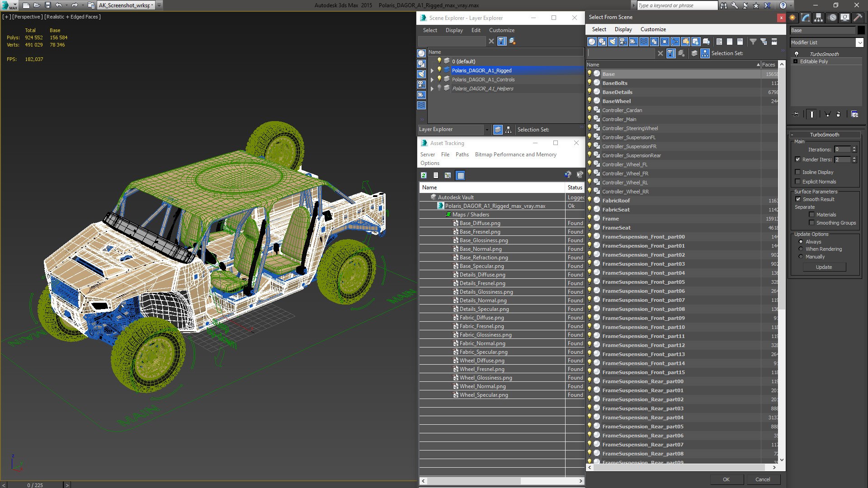Switch Asset Tracking to table view icon
Image resolution: width=868 pixels, height=488 pixels.
[460, 175]
